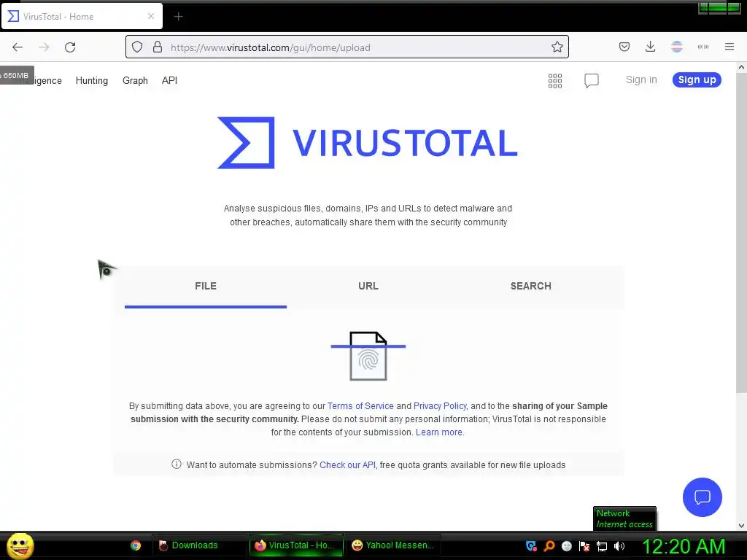The image size is (747, 560).
Task: Click the blue Sign up button
Action: click(x=697, y=79)
